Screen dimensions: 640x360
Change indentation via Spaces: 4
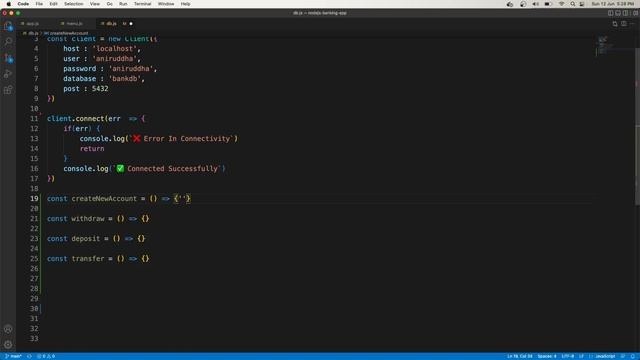coord(547,356)
